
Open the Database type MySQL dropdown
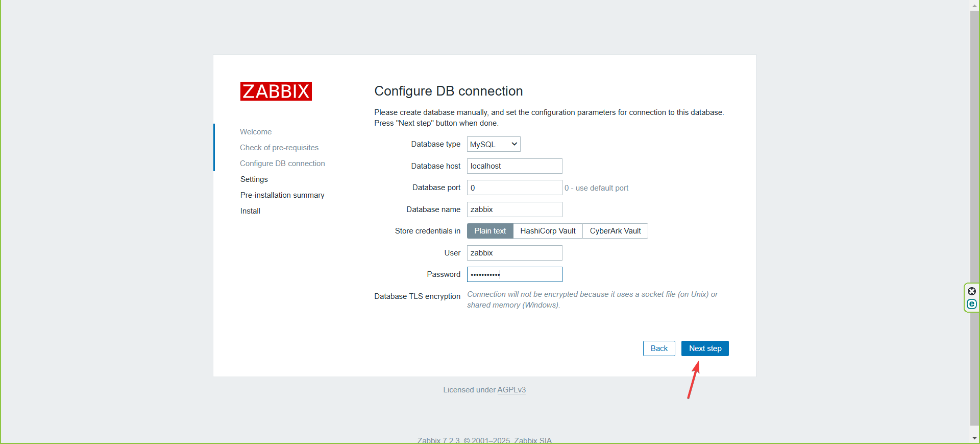[494, 144]
